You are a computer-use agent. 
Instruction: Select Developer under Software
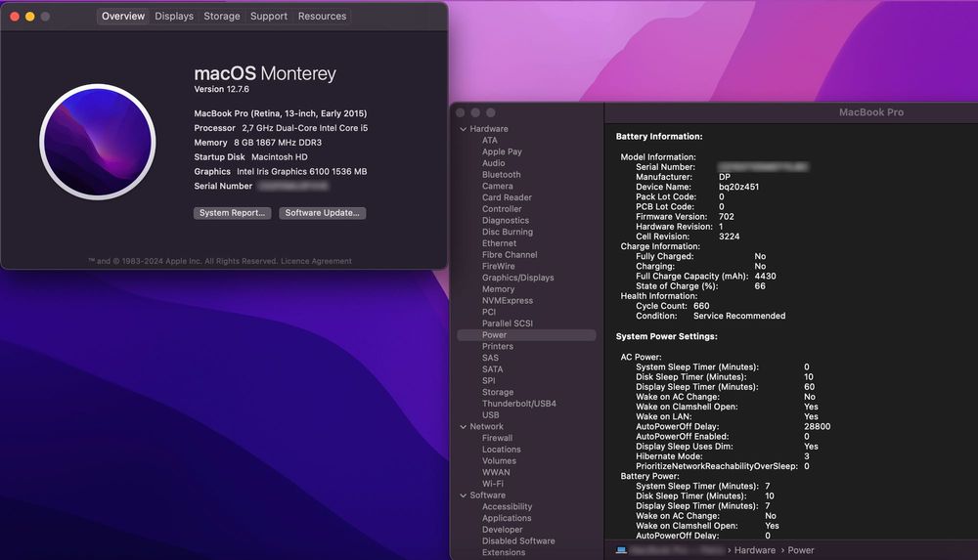pos(502,530)
